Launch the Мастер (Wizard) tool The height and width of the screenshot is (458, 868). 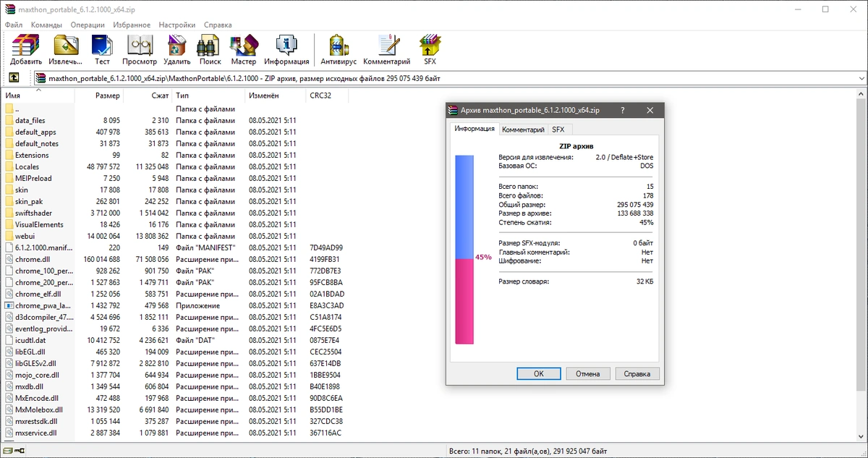point(244,49)
